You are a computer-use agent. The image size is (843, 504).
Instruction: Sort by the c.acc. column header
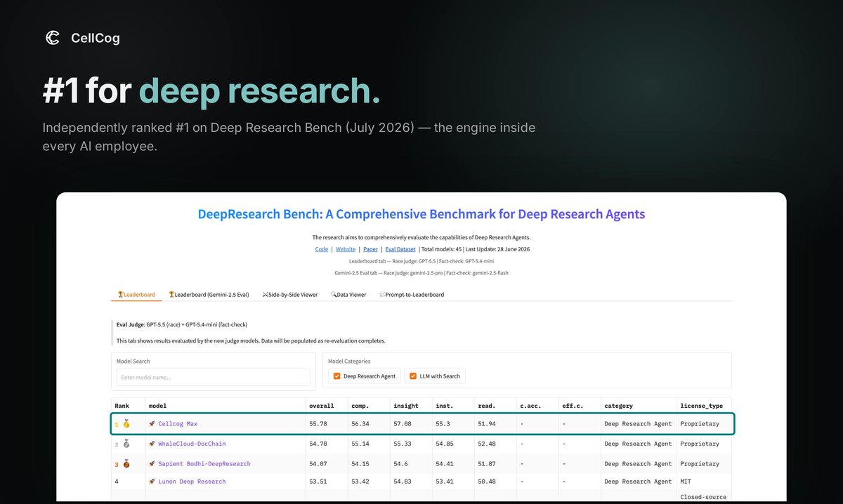pyautogui.click(x=530, y=406)
